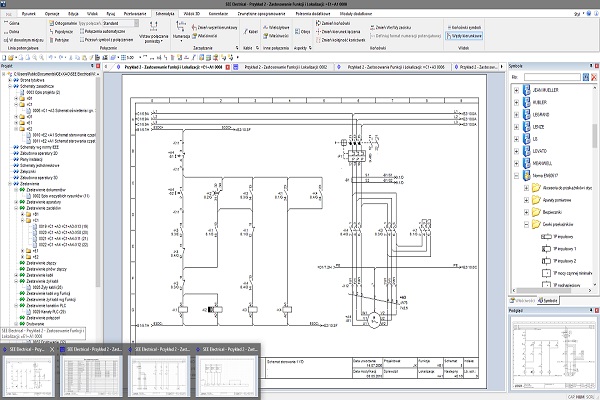Switch to Właściwości tab at panel bottom

pyautogui.click(x=523, y=301)
